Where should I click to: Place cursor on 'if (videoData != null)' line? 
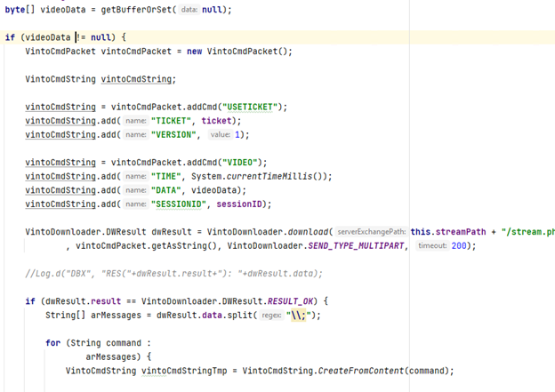coord(277,37)
